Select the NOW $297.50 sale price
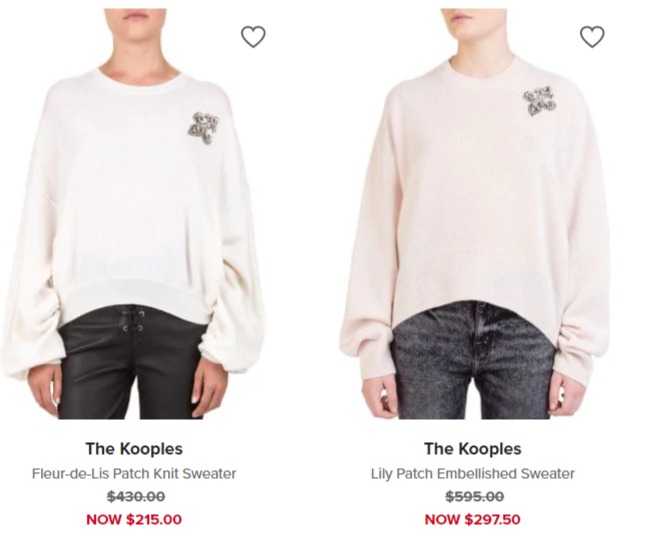646x543 pixels. pyautogui.click(x=473, y=519)
